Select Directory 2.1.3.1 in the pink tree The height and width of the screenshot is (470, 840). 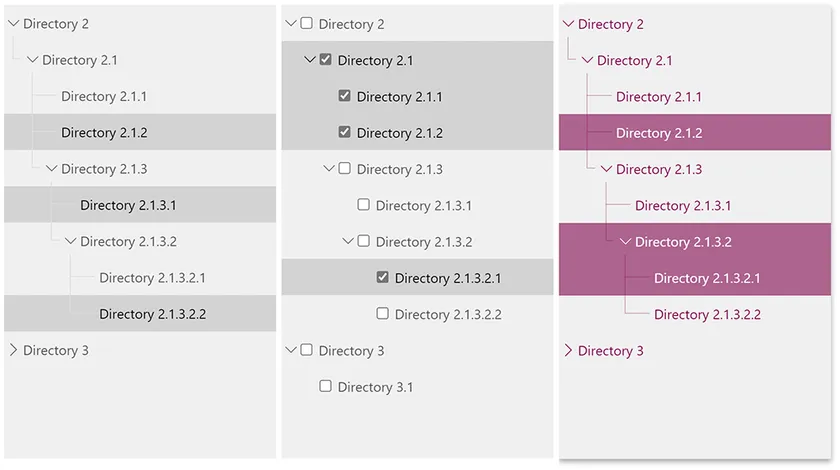pyautogui.click(x=683, y=206)
